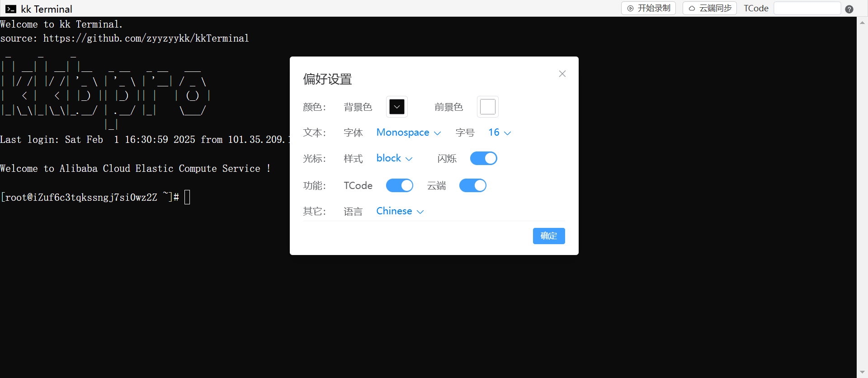
Task: Click the "Welcome to Alibaba Cloud" line
Action: pos(135,169)
